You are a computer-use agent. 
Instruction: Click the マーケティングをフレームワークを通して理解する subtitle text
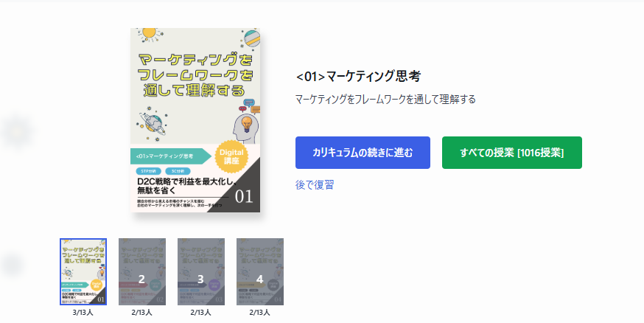(x=385, y=100)
